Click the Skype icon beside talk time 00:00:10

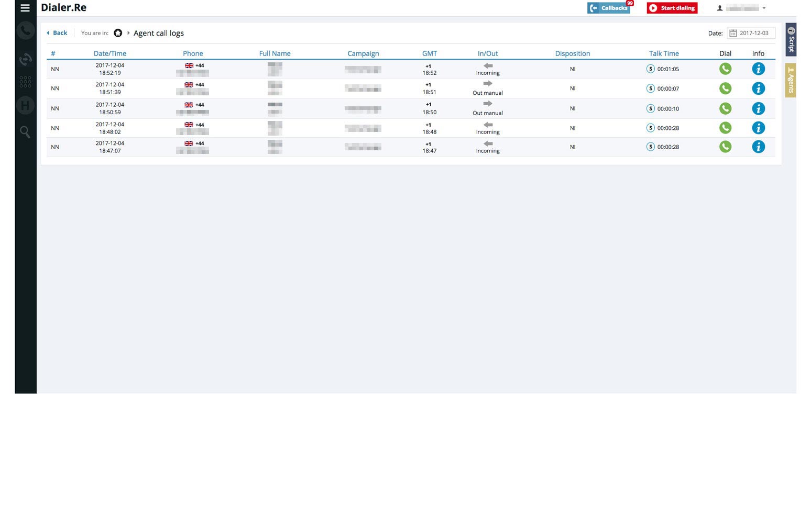click(x=651, y=108)
